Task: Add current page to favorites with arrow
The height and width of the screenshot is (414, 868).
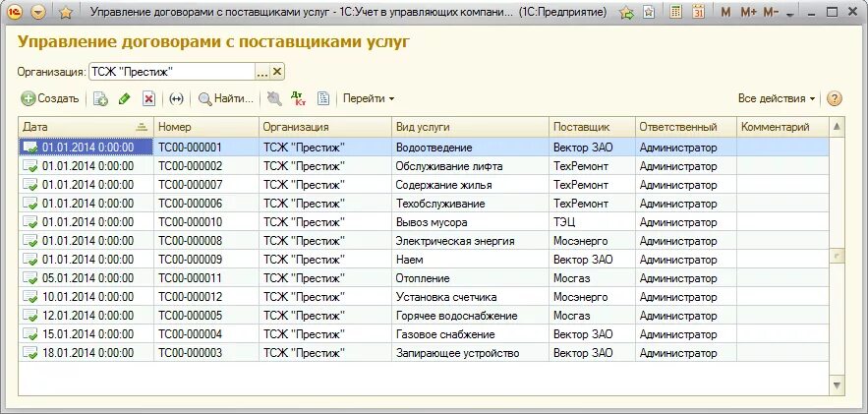Action: [x=627, y=12]
